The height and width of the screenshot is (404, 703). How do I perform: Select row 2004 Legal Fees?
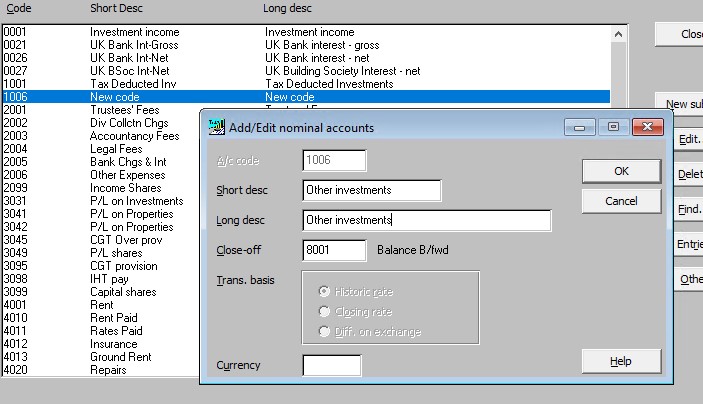101,149
